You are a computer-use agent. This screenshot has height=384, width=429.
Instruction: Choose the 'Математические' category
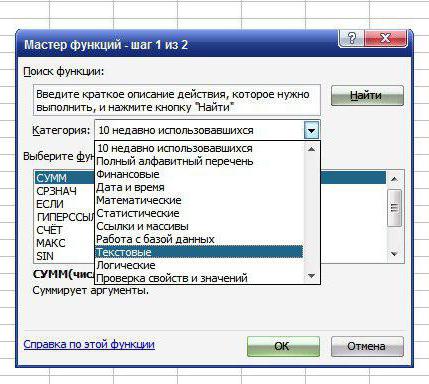(199, 200)
